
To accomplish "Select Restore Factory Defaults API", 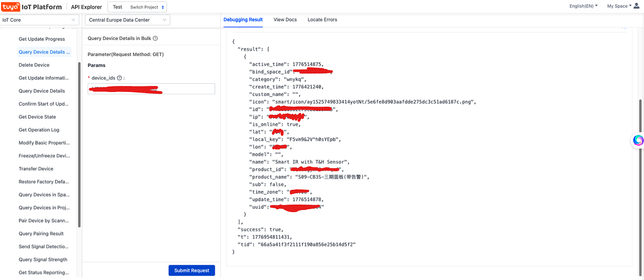I will click(x=44, y=182).
